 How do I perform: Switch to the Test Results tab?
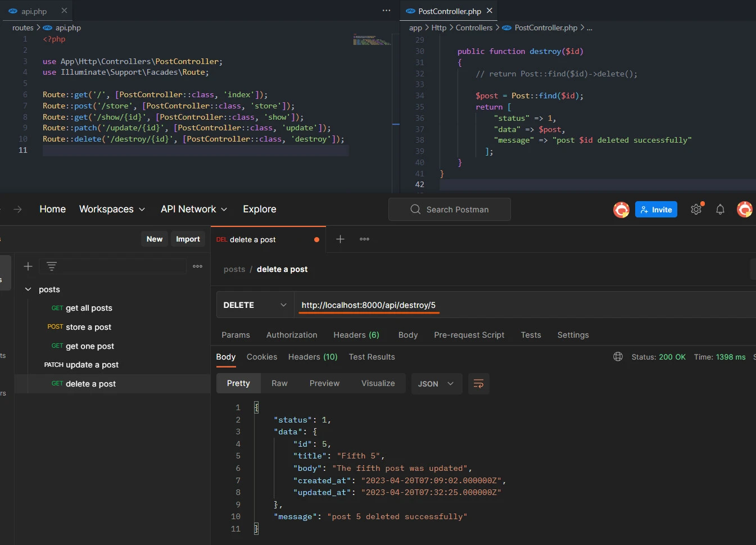pos(372,357)
